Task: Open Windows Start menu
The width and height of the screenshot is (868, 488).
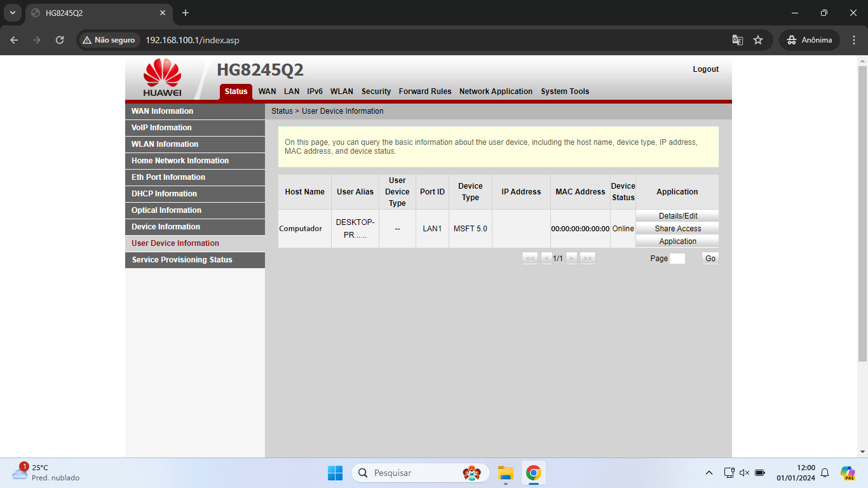Action: point(335,473)
